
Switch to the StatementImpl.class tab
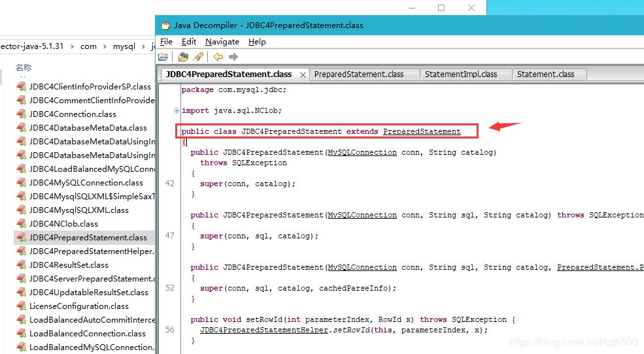[461, 74]
